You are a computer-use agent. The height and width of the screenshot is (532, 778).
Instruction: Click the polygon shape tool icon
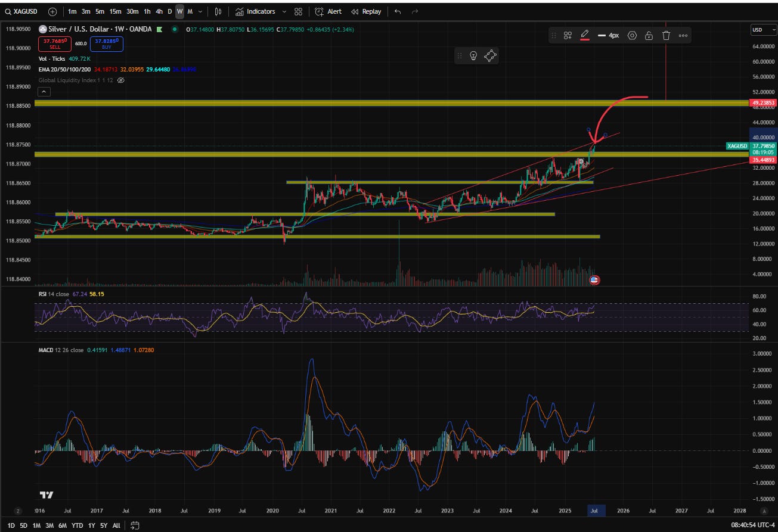490,55
